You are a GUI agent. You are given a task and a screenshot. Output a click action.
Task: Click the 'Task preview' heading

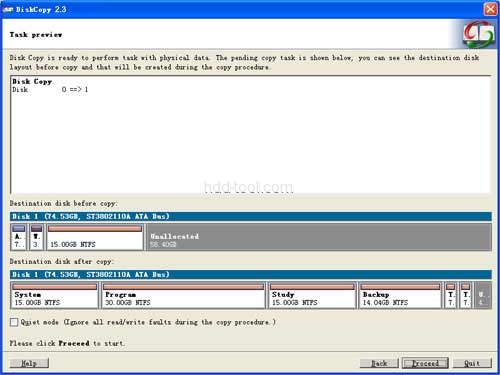pos(36,34)
